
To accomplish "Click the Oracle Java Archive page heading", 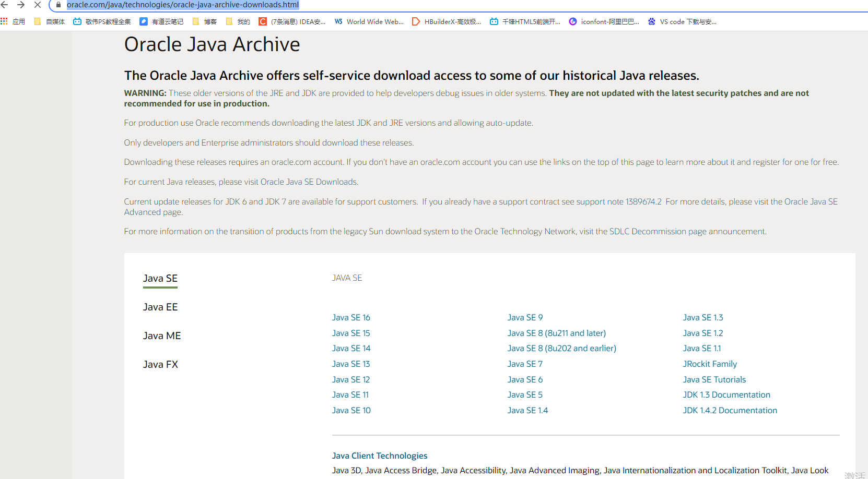I will coord(212,45).
